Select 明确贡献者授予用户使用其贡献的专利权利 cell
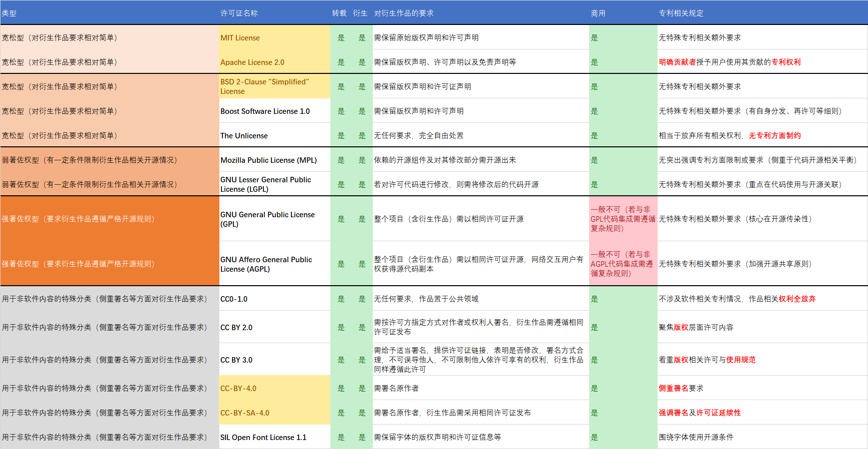This screenshot has width=868, height=449. 763,61
